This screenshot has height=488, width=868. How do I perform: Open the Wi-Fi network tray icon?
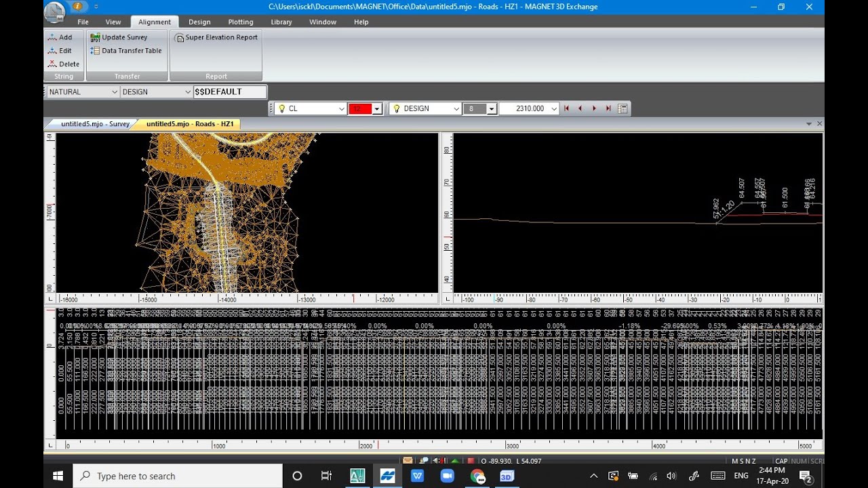click(x=653, y=476)
